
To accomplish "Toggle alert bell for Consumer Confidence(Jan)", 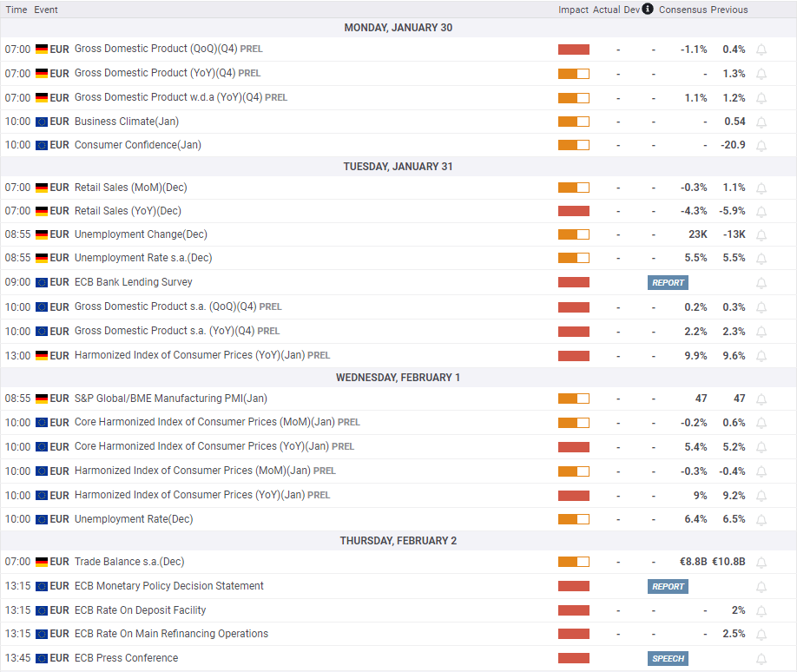I will pos(761,146).
